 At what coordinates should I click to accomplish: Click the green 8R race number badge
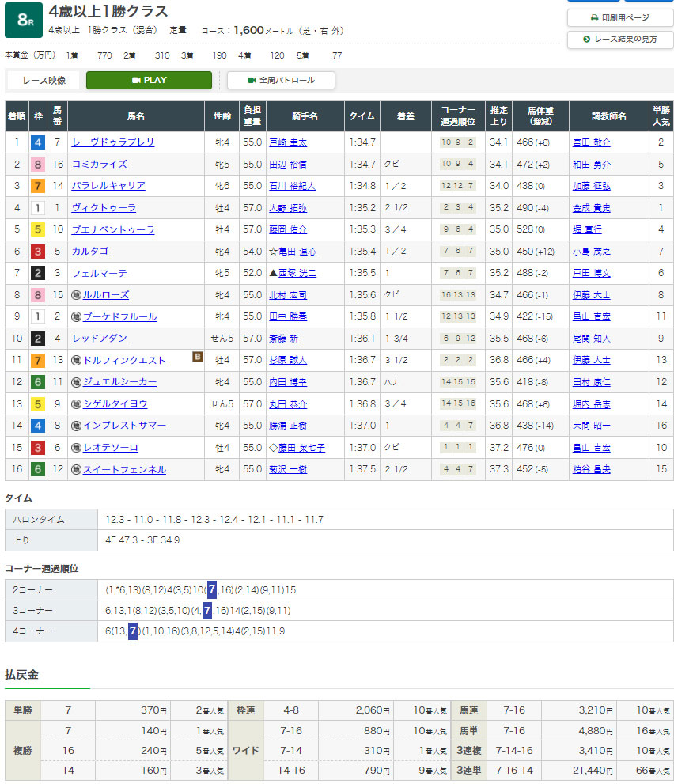24,20
